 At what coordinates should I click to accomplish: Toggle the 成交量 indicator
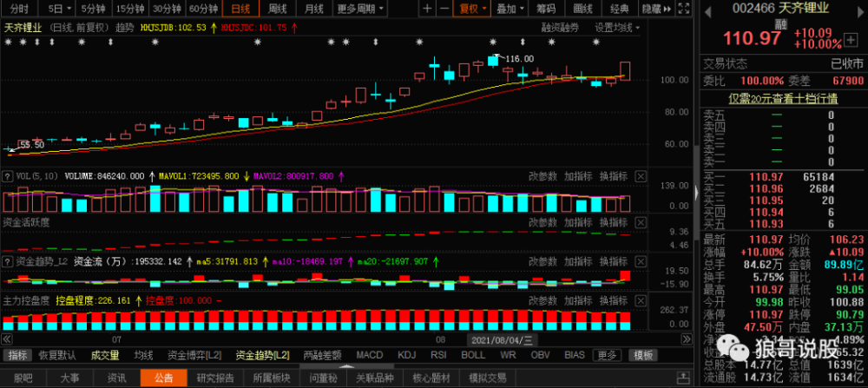[105, 355]
